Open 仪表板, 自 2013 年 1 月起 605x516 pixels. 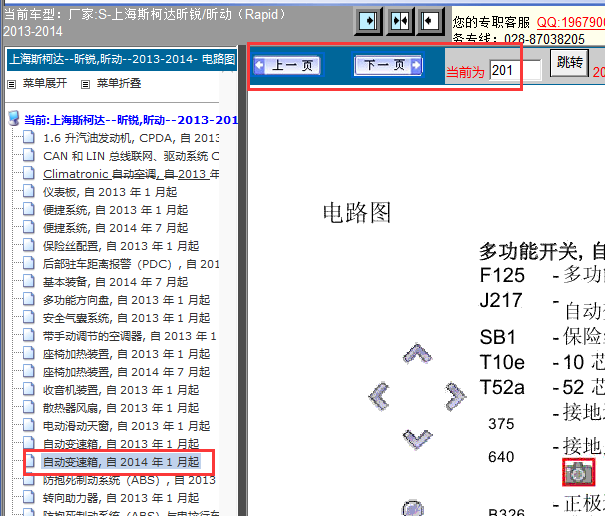pyautogui.click(x=110, y=192)
